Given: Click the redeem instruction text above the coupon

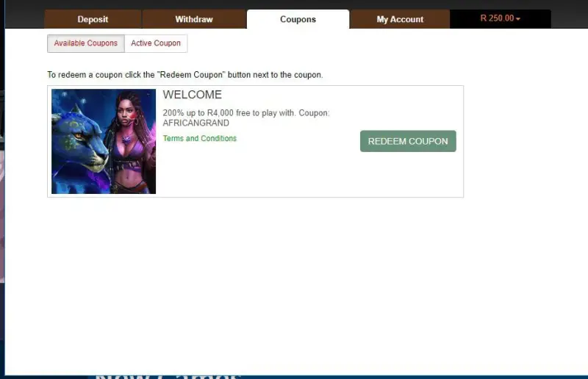Looking at the screenshot, I should coord(184,75).
